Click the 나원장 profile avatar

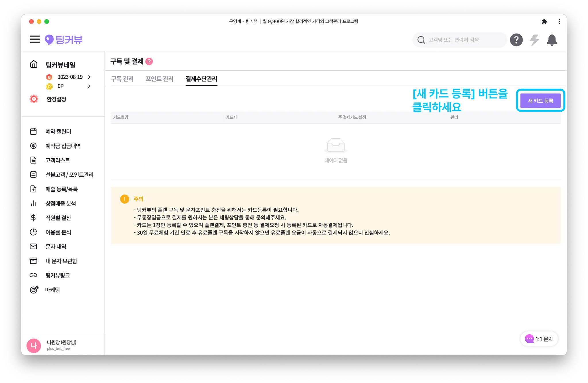point(34,345)
